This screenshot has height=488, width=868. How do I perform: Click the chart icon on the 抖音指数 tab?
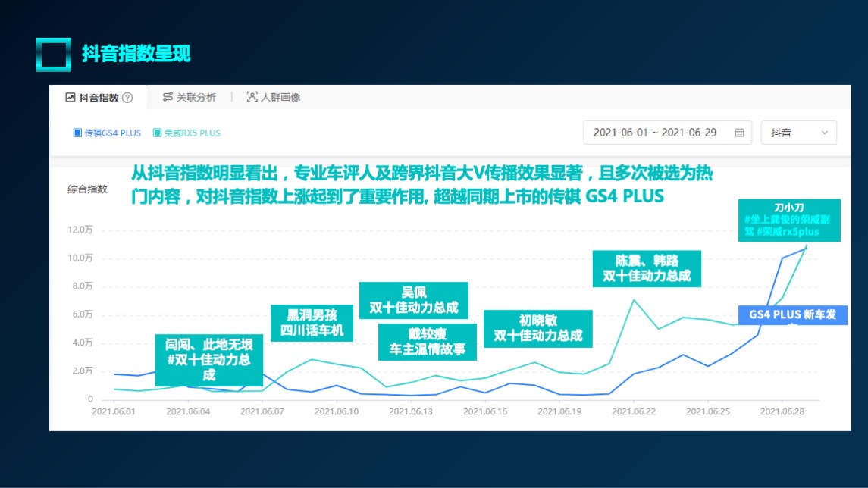70,97
